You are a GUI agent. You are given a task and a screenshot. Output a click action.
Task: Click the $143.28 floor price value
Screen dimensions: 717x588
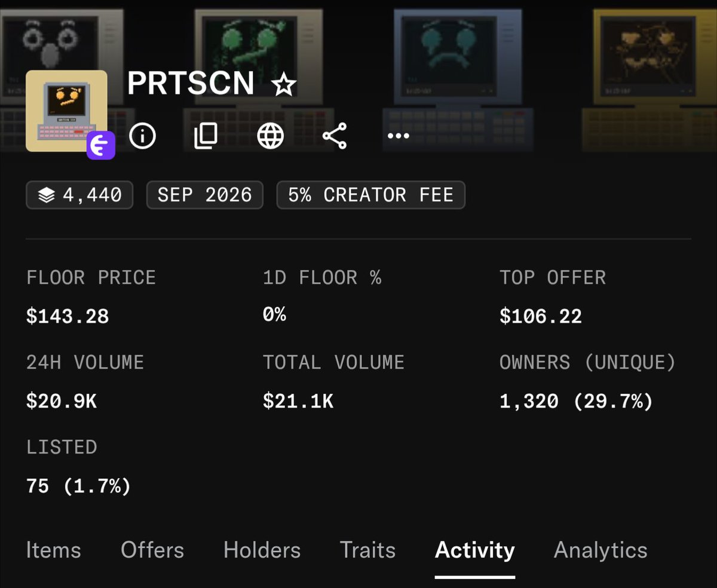pos(68,316)
